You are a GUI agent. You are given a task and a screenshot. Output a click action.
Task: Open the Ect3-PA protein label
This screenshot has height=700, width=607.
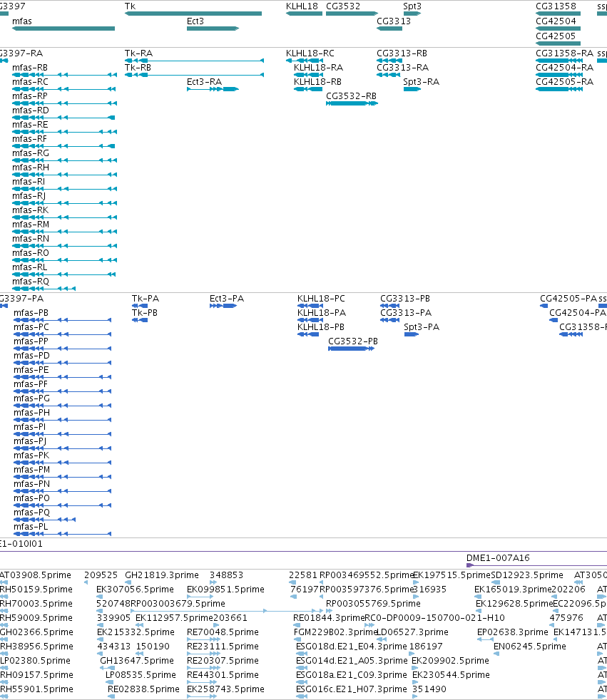click(x=227, y=298)
